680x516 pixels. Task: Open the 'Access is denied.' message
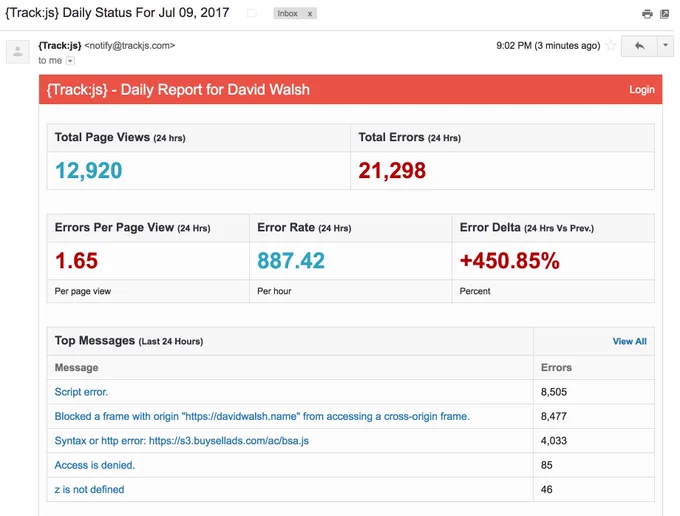pos(95,465)
